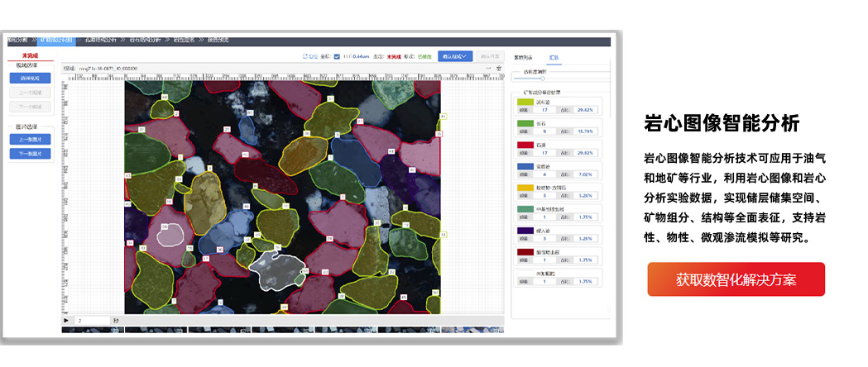This screenshot has height=367, width=868.
Task: Click the refresh locate icon in toolbar
Action: point(305,56)
